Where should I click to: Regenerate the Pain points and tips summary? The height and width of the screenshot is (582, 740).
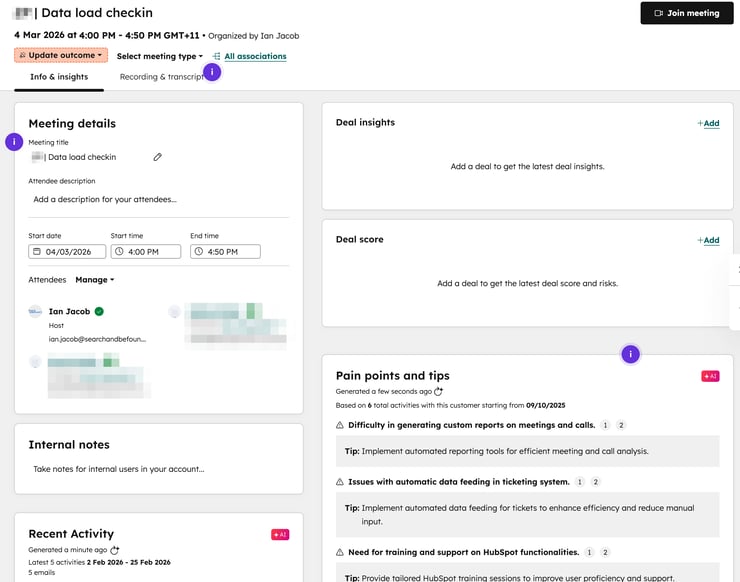point(438,391)
